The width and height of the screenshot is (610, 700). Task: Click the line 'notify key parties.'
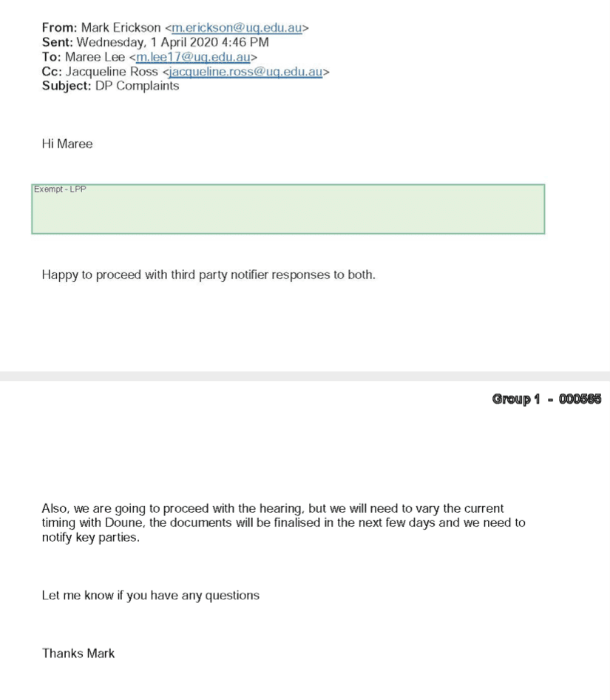point(91,537)
